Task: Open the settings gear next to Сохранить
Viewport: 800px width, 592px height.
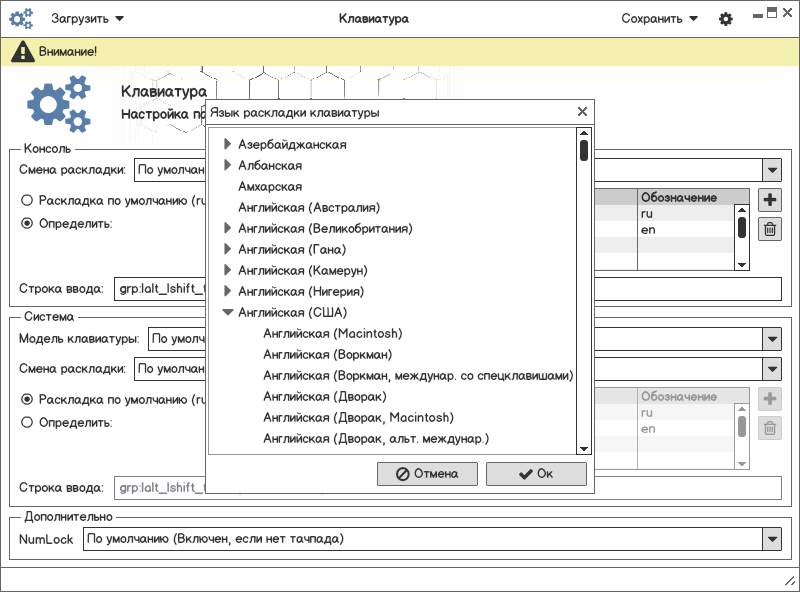Action: pyautogui.click(x=726, y=19)
